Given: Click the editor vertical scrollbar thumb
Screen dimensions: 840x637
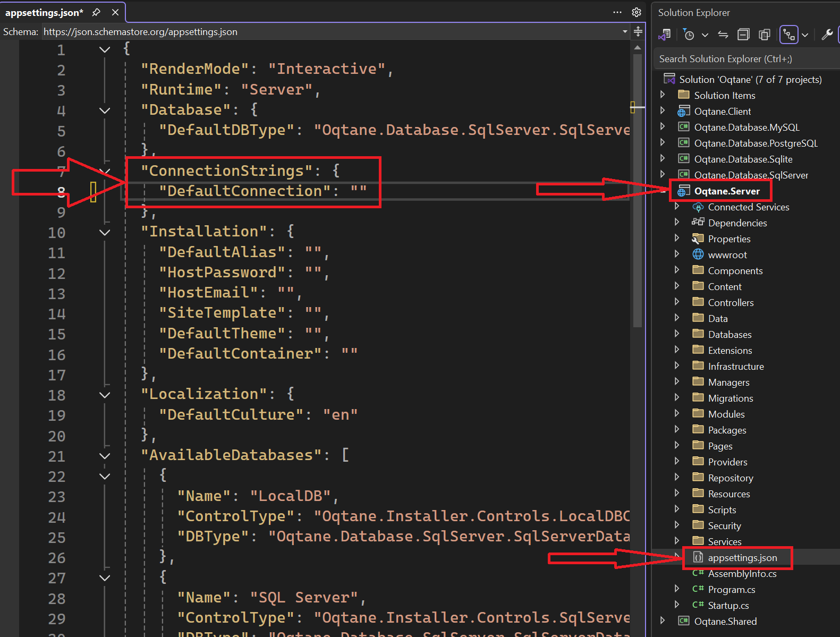Looking at the screenshot, I should [x=638, y=190].
